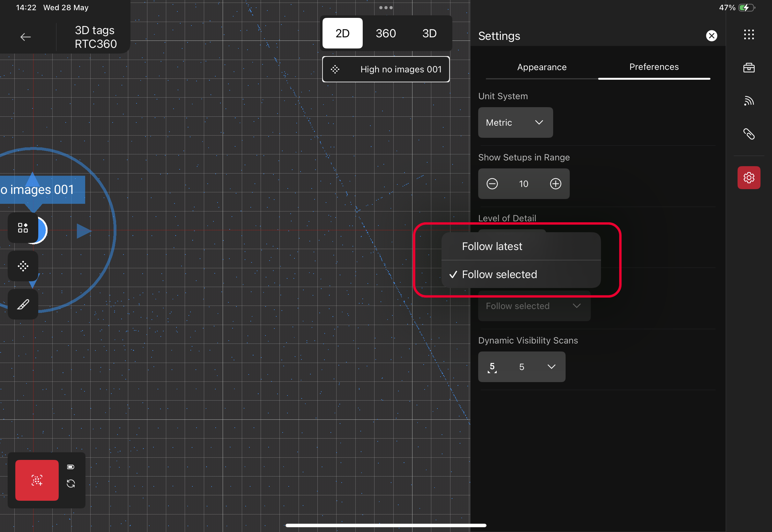Open Dynamic Visibility Scans dropdown

521,367
